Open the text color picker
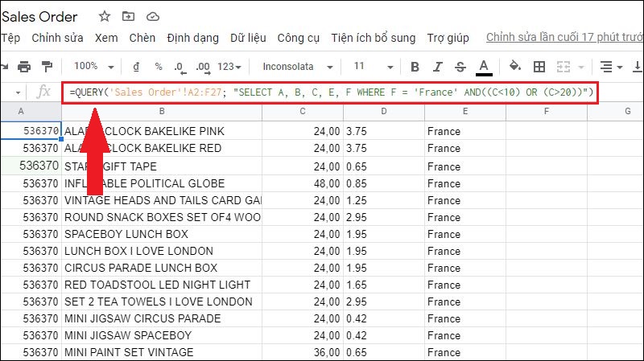 pos(484,68)
